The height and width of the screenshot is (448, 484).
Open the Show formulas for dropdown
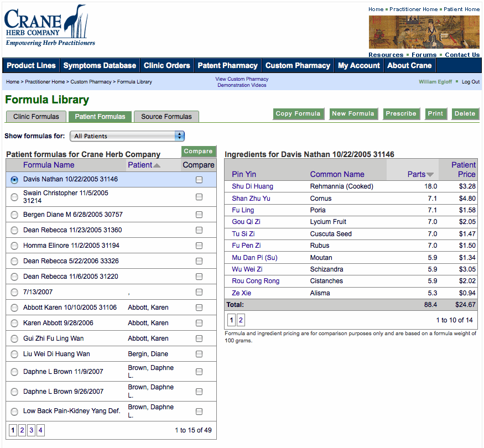[127, 136]
